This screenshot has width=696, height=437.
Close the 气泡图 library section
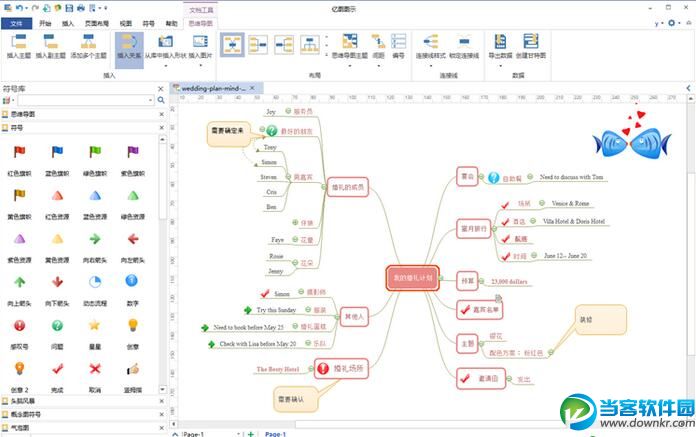tap(162, 428)
